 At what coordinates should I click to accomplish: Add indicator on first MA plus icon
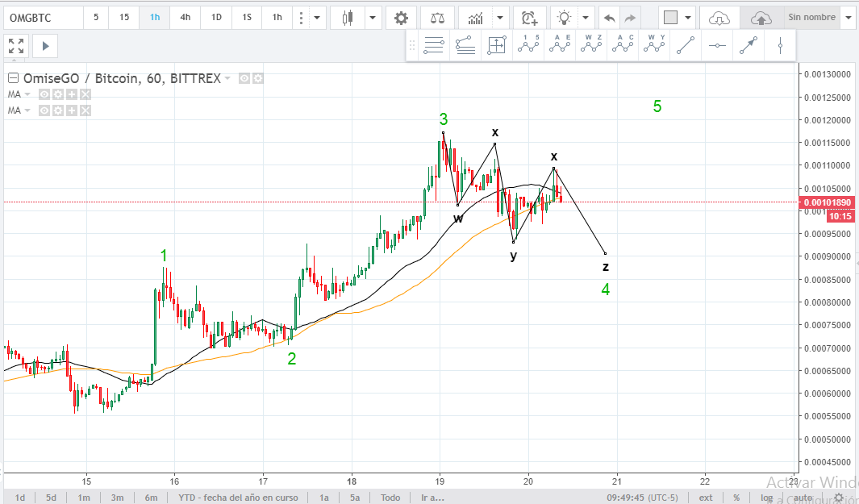(x=71, y=94)
